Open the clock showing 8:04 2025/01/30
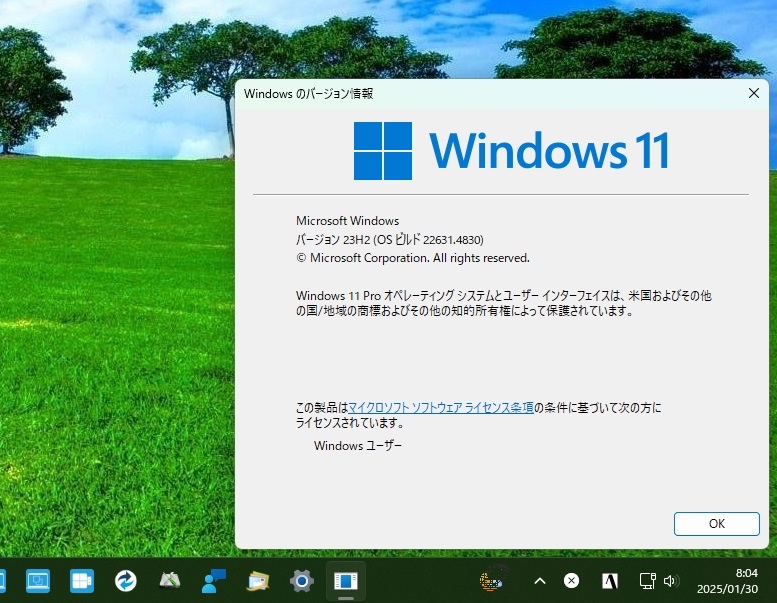Image resolution: width=777 pixels, height=603 pixels. [x=727, y=581]
